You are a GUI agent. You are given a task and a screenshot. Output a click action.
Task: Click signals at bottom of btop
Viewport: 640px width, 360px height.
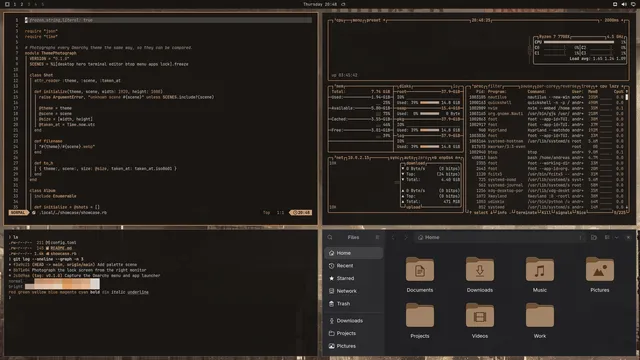(x=563, y=213)
